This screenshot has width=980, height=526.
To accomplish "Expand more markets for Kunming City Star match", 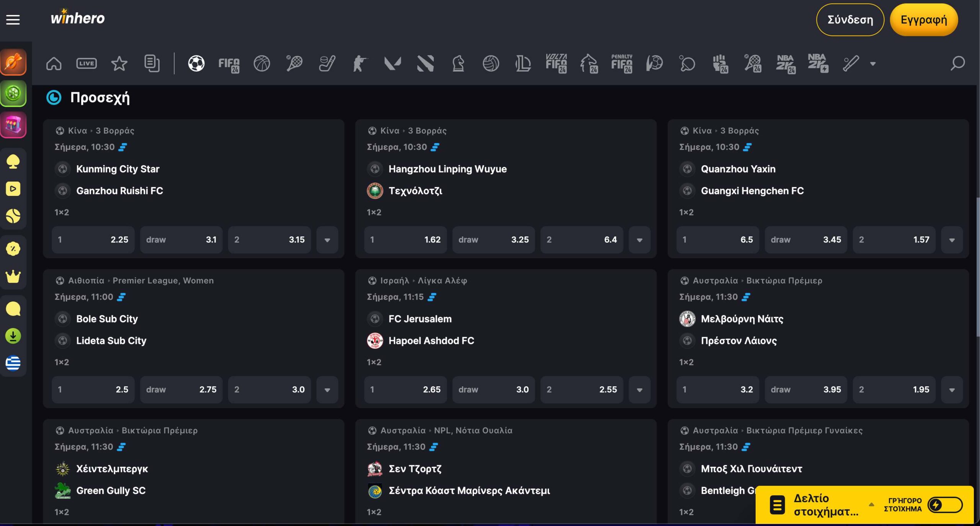I will 327,240.
